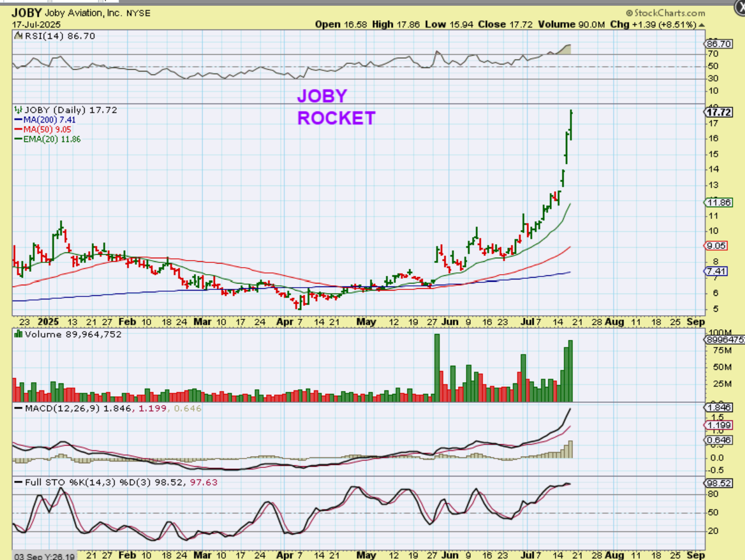
Task: Click the 03 Sep Y:26.19 cursor readout
Action: pyautogui.click(x=45, y=556)
